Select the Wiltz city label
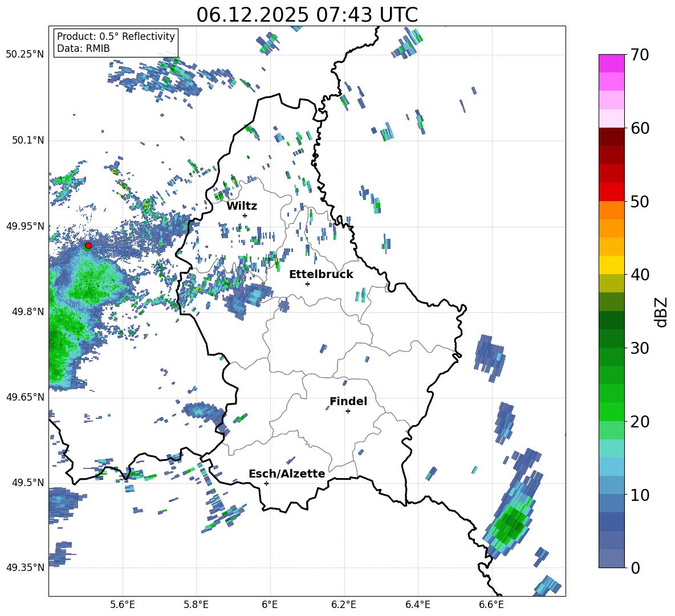The image size is (675, 616). point(242,206)
